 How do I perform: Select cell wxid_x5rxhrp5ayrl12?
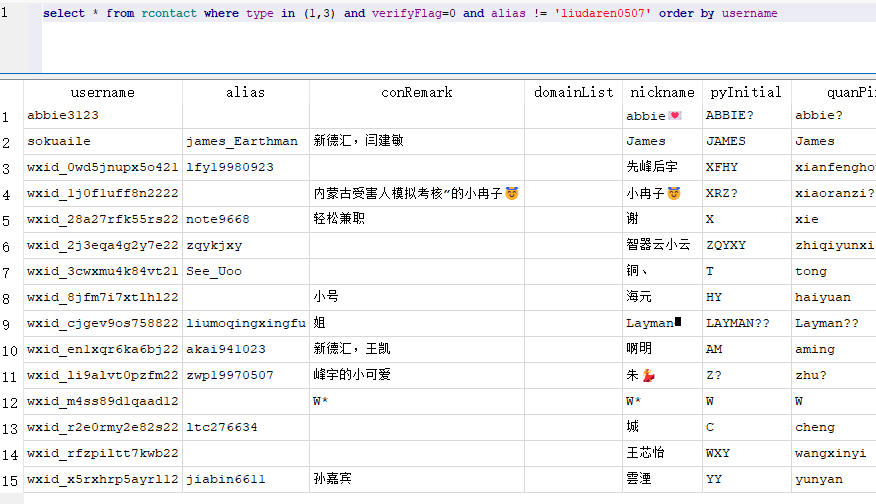point(103,479)
